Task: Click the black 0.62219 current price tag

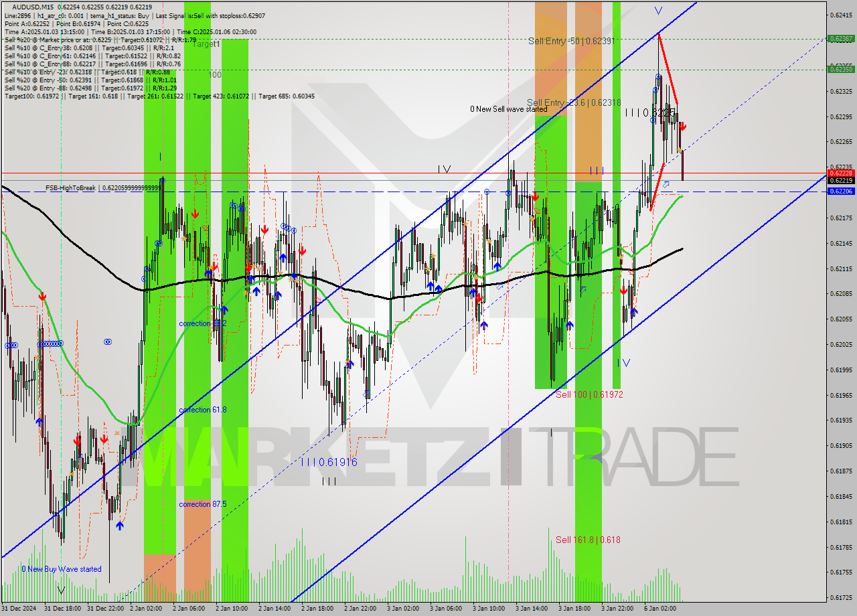Action: [x=840, y=181]
